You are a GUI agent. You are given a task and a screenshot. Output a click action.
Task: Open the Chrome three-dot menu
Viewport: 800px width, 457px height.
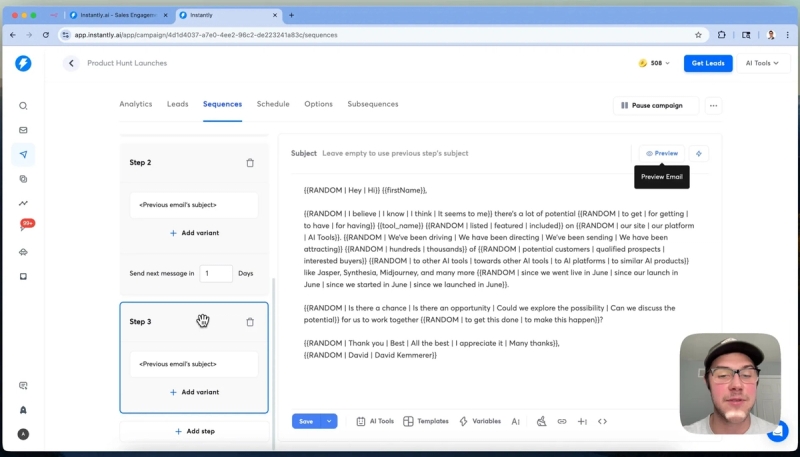pyautogui.click(x=788, y=35)
